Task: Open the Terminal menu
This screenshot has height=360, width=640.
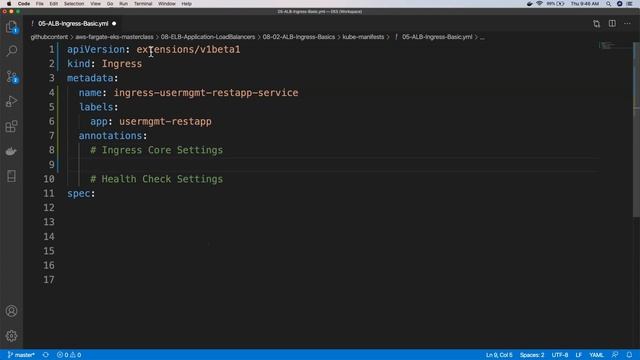Action: click(x=143, y=4)
